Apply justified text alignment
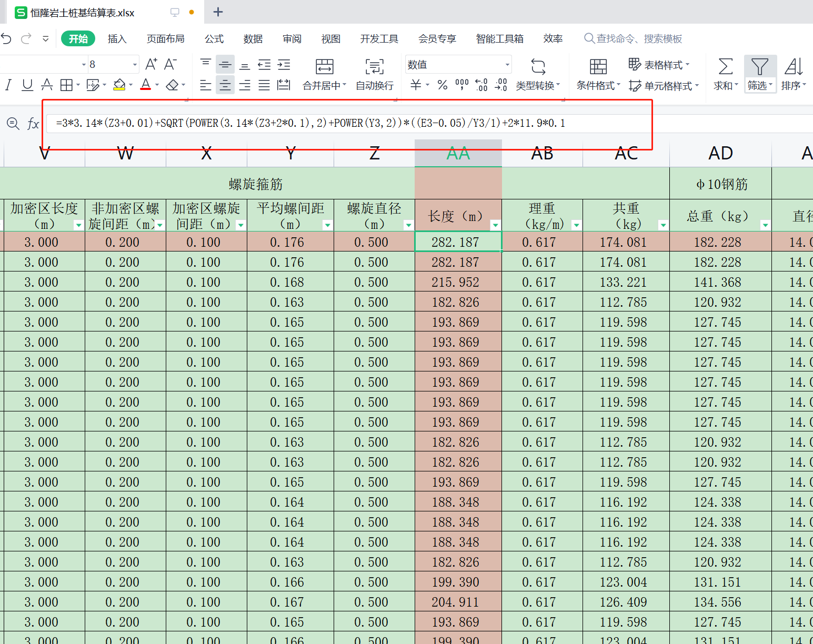This screenshot has width=813, height=644. click(264, 85)
